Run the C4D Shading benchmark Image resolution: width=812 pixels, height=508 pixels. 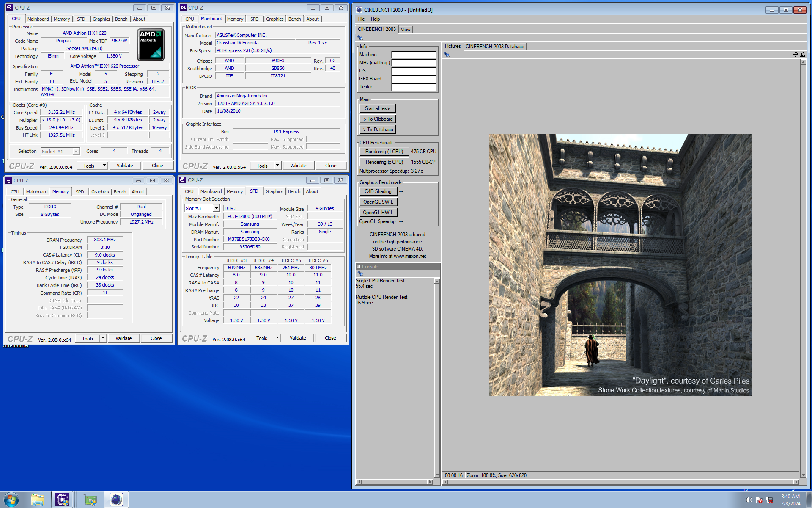click(x=378, y=191)
